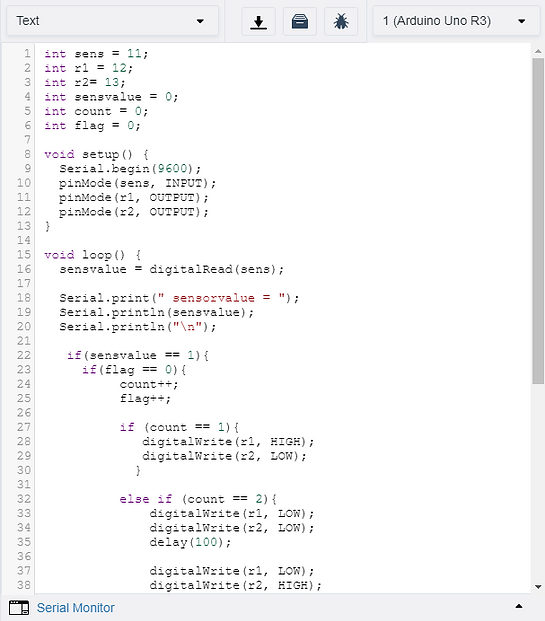Click 'if(sensvalue == 1){' line

[x=138, y=355]
